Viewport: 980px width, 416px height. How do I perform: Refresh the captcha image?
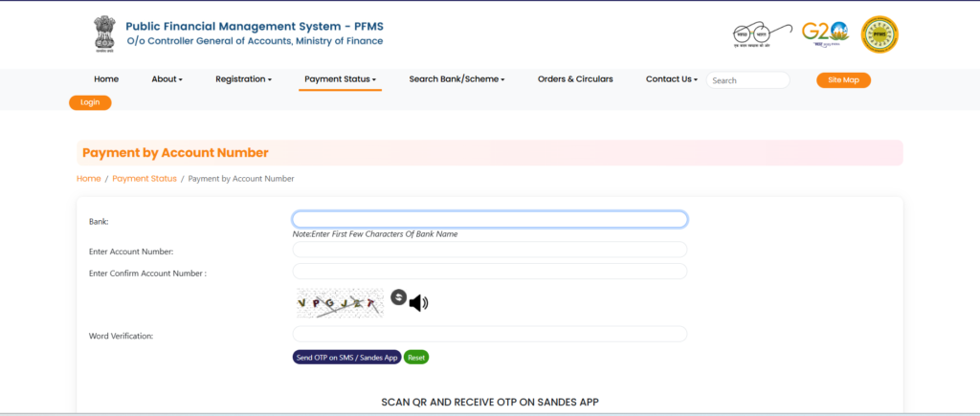tap(399, 297)
